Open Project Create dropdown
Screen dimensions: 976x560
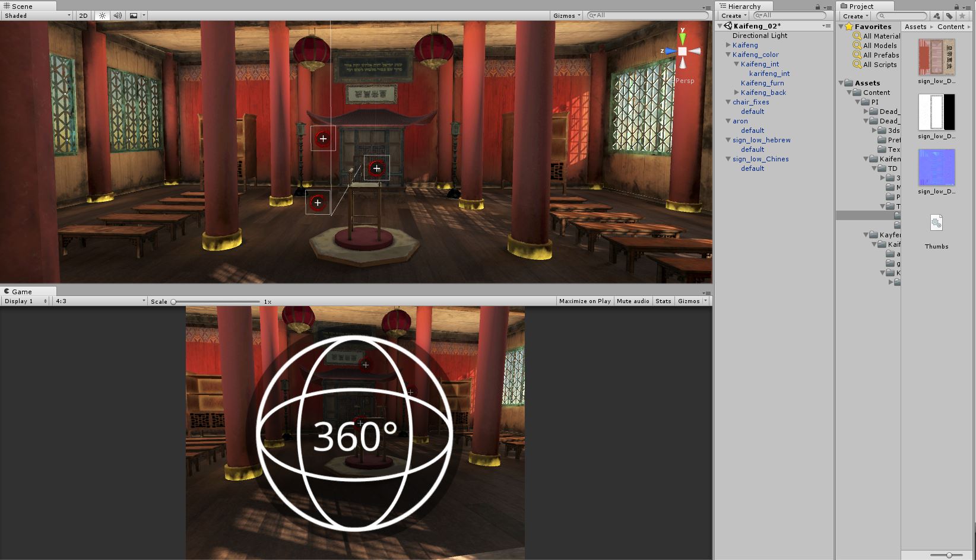[855, 16]
